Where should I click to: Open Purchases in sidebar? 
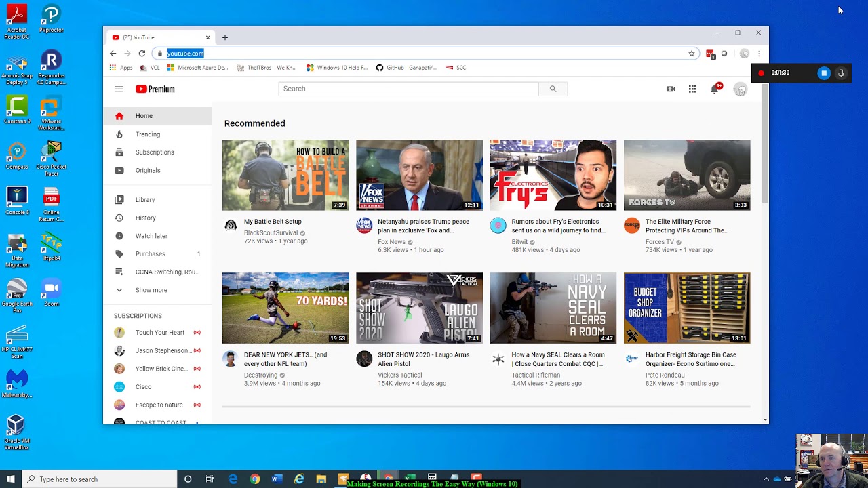(x=157, y=254)
